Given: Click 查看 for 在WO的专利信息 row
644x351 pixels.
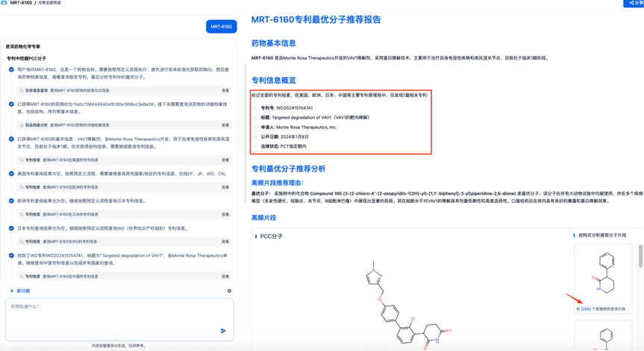Looking at the screenshot, I should coord(225,242).
